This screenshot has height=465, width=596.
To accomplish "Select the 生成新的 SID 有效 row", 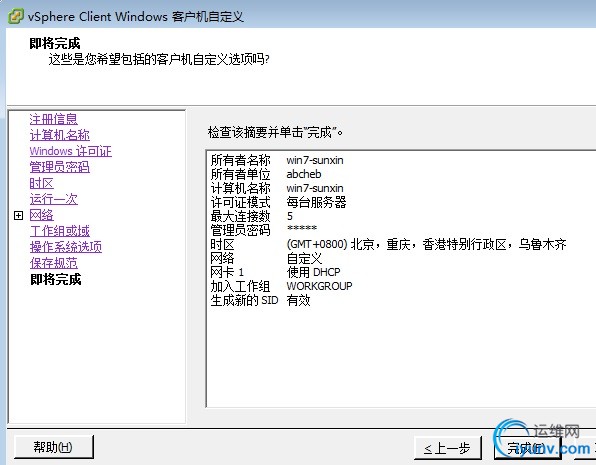I will click(x=260, y=300).
